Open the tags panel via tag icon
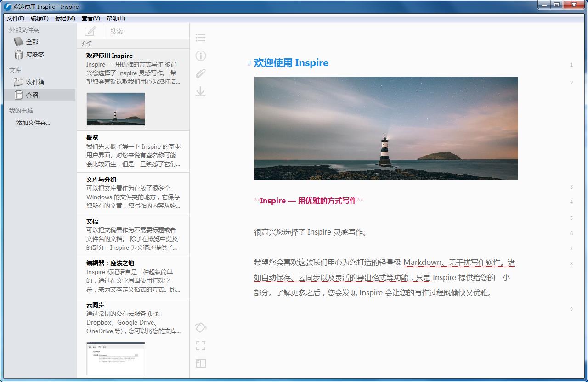 (200, 327)
